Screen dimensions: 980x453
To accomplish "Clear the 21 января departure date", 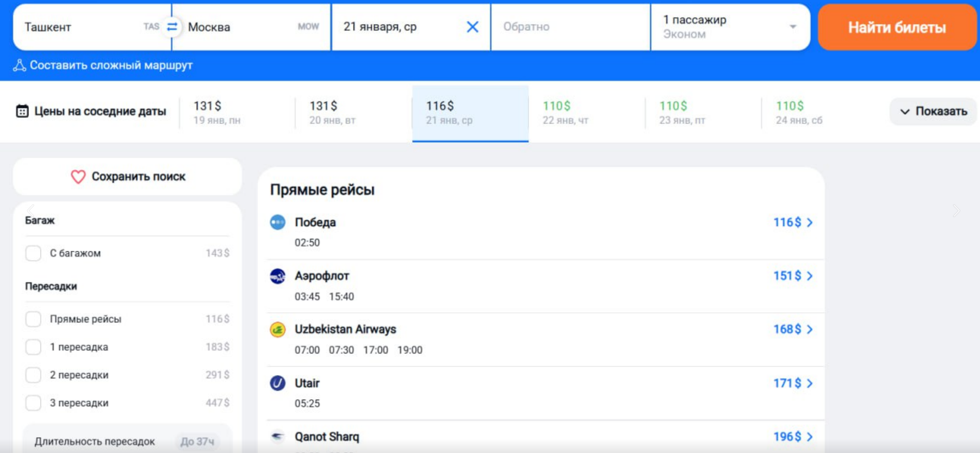I will point(472,27).
